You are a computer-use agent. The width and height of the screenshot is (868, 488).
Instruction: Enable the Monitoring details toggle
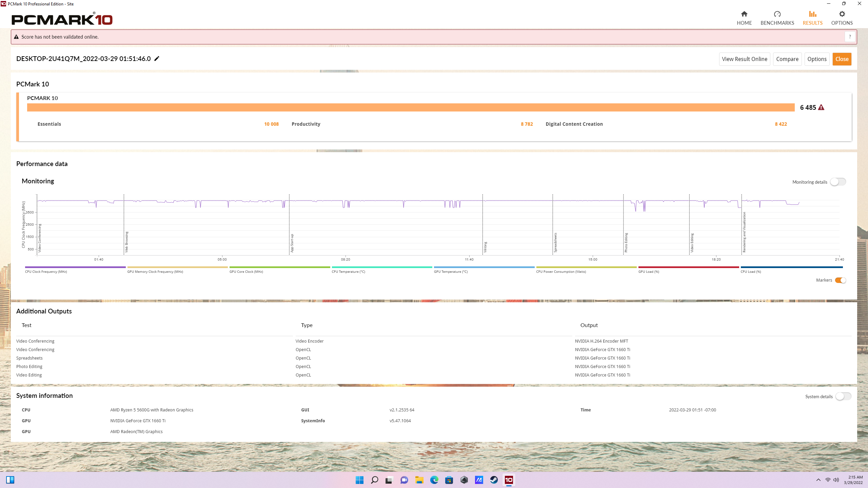pos(838,182)
